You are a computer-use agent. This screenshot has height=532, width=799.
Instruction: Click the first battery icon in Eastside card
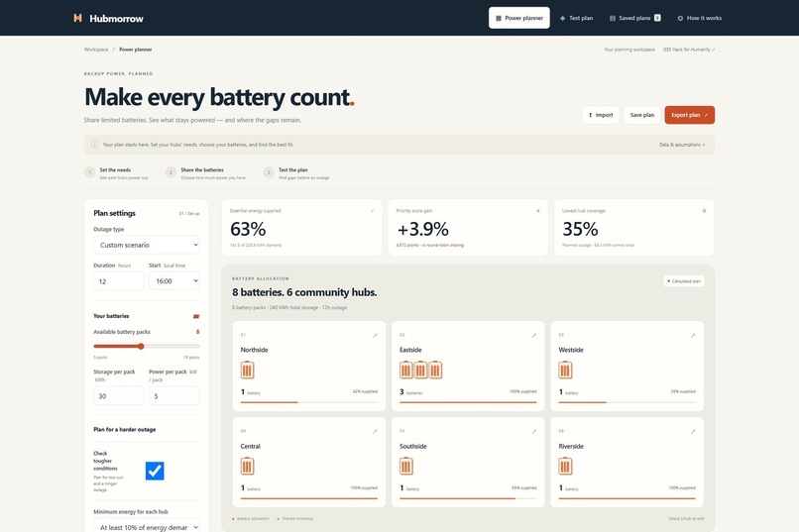click(406, 371)
